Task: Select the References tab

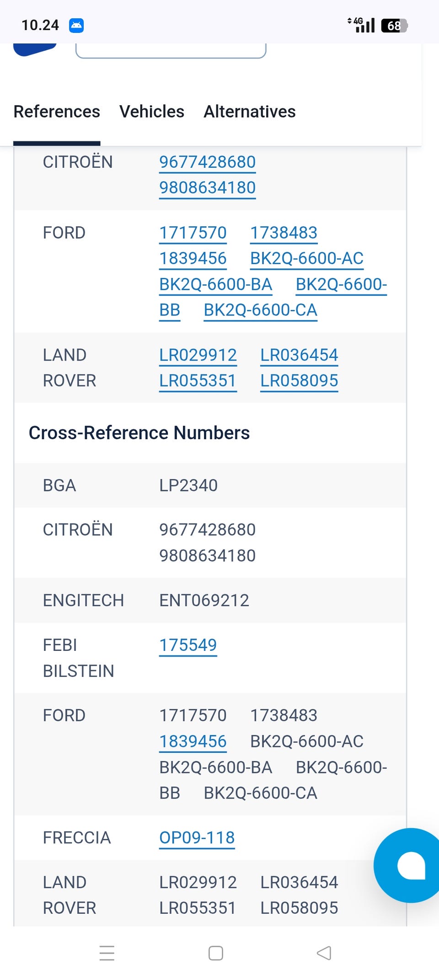Action: click(57, 112)
